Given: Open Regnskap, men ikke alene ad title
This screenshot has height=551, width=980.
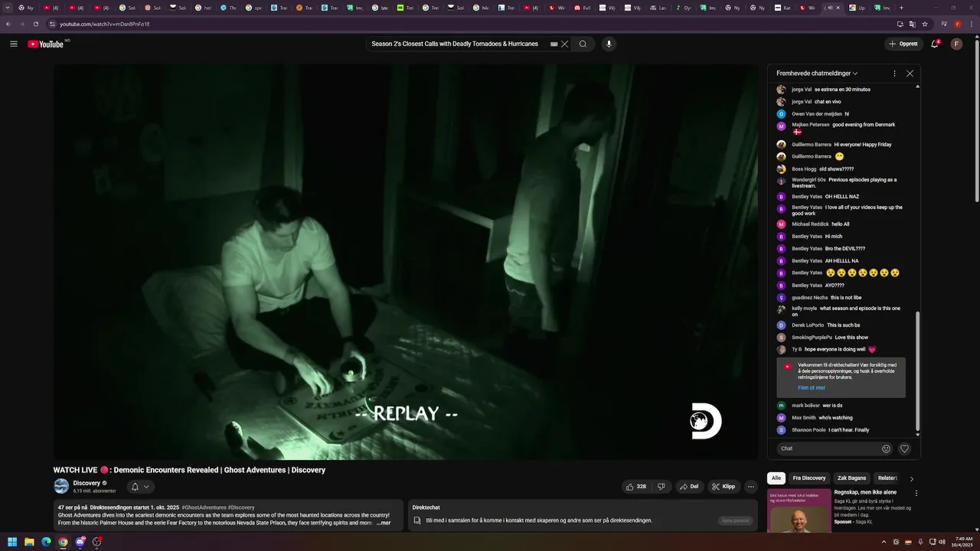Looking at the screenshot, I should point(865,492).
